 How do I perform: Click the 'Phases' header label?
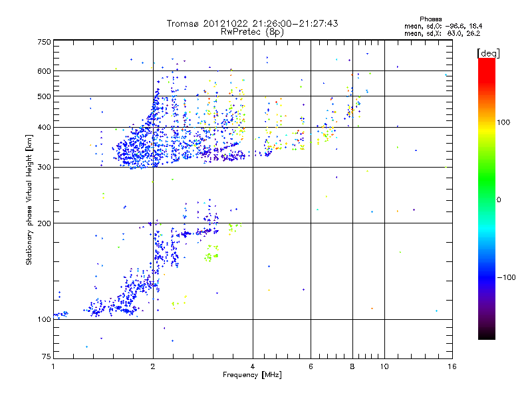click(430, 19)
